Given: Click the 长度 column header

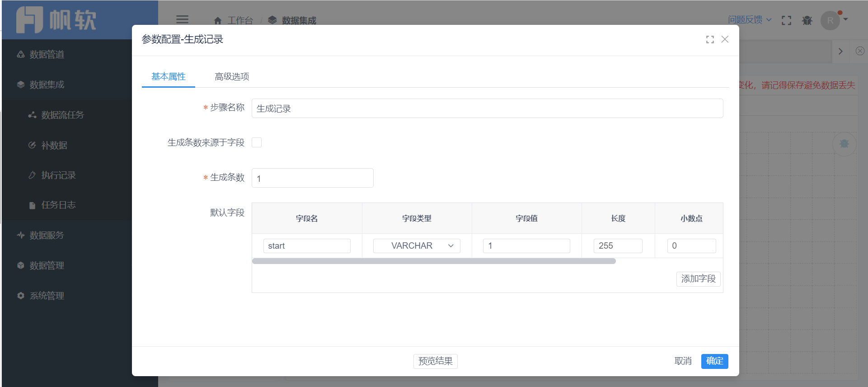Looking at the screenshot, I should point(618,218).
